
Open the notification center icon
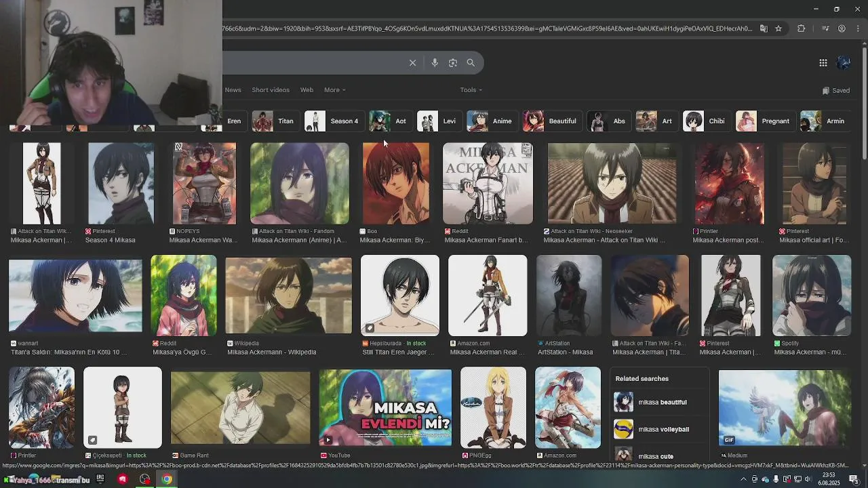click(x=854, y=479)
